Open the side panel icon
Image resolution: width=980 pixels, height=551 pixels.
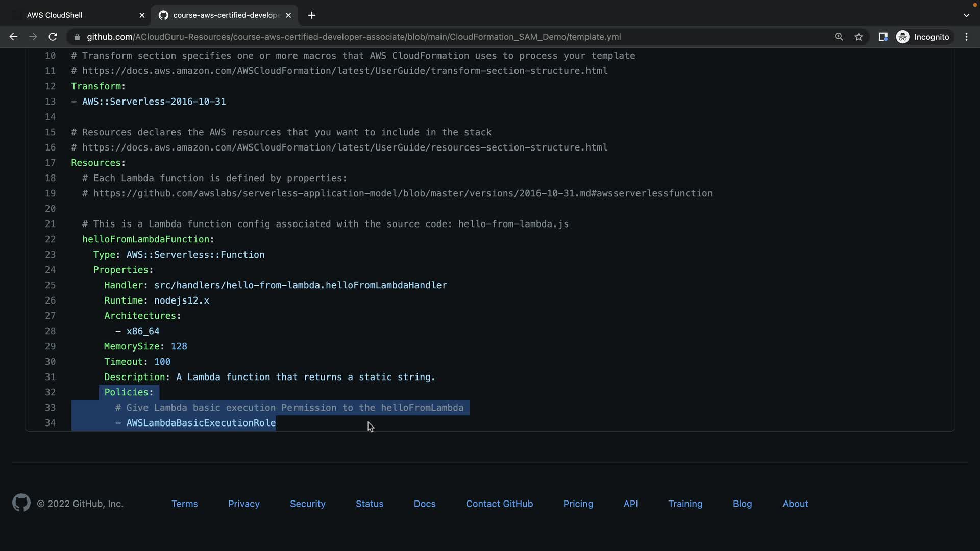coord(883,37)
